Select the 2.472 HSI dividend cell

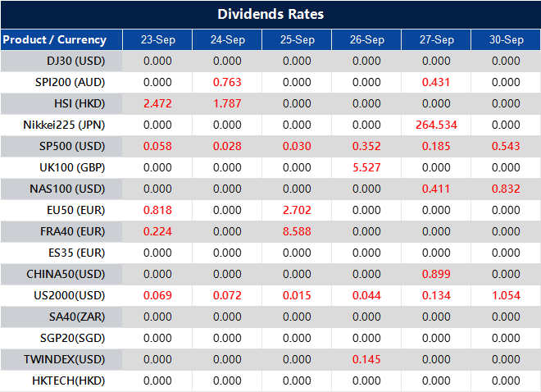click(157, 103)
